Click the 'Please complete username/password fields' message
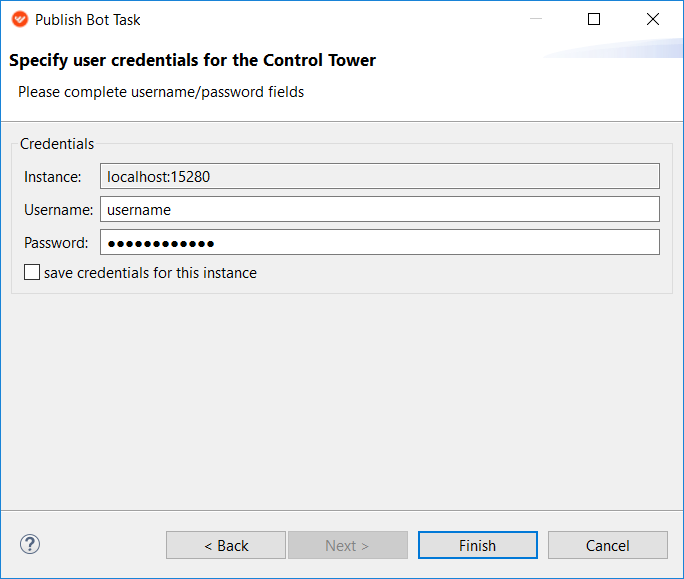The image size is (684, 579). pyautogui.click(x=161, y=92)
